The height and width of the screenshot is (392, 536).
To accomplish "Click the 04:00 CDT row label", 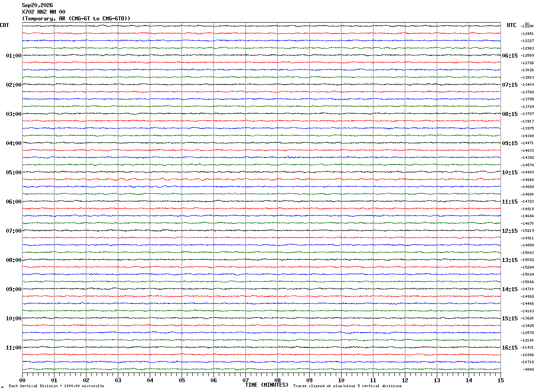I will click(x=14, y=143).
